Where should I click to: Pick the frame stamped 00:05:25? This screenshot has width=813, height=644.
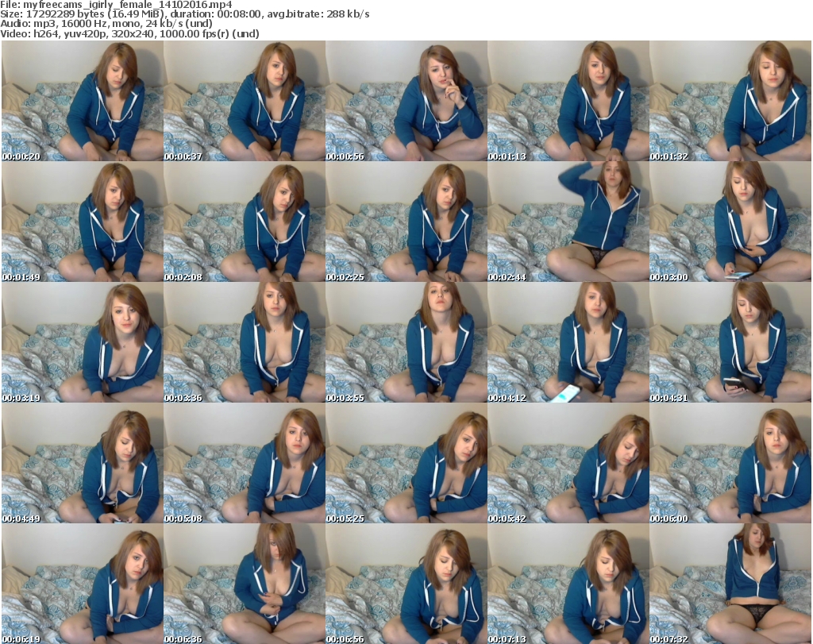coord(406,462)
